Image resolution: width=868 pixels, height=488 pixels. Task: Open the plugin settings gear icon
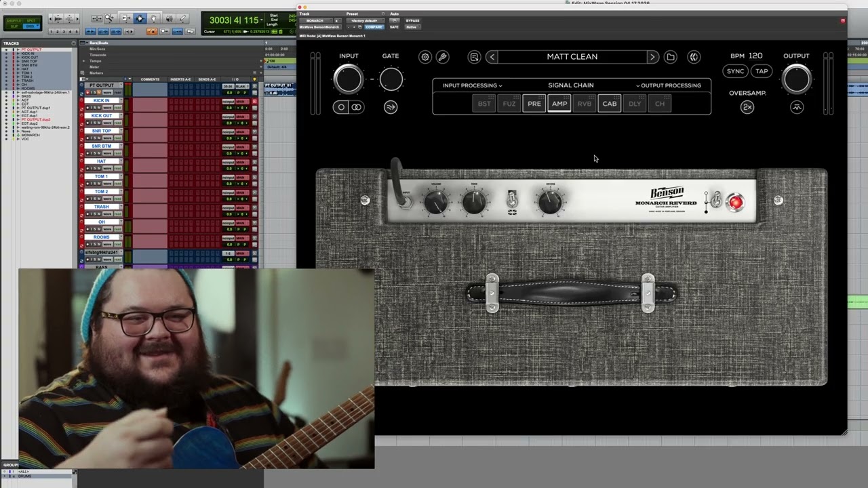pos(425,57)
